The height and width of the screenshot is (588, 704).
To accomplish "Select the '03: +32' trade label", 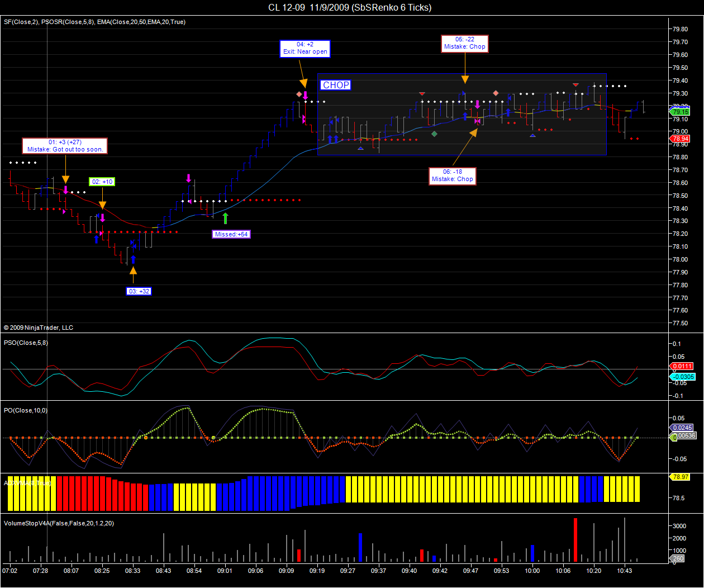I will point(139,291).
